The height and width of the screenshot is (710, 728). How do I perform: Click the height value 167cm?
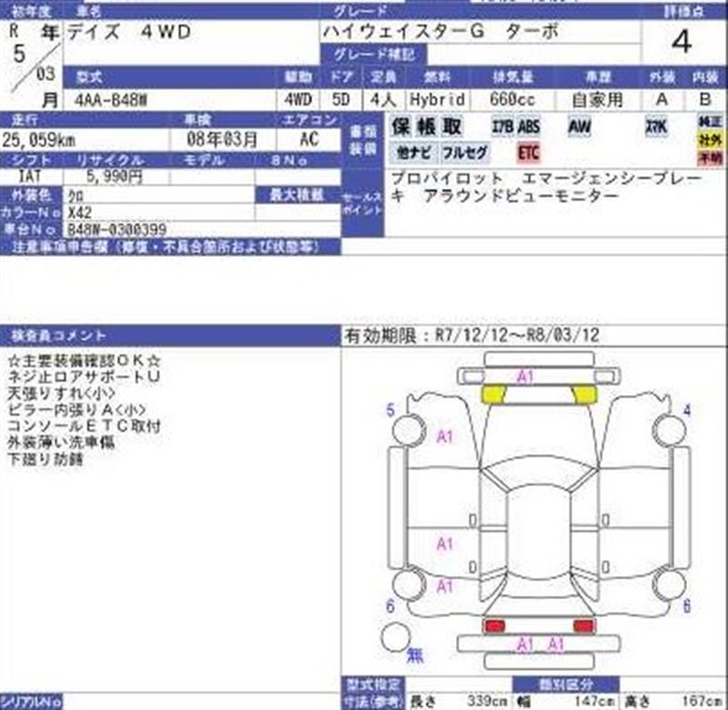point(703,701)
